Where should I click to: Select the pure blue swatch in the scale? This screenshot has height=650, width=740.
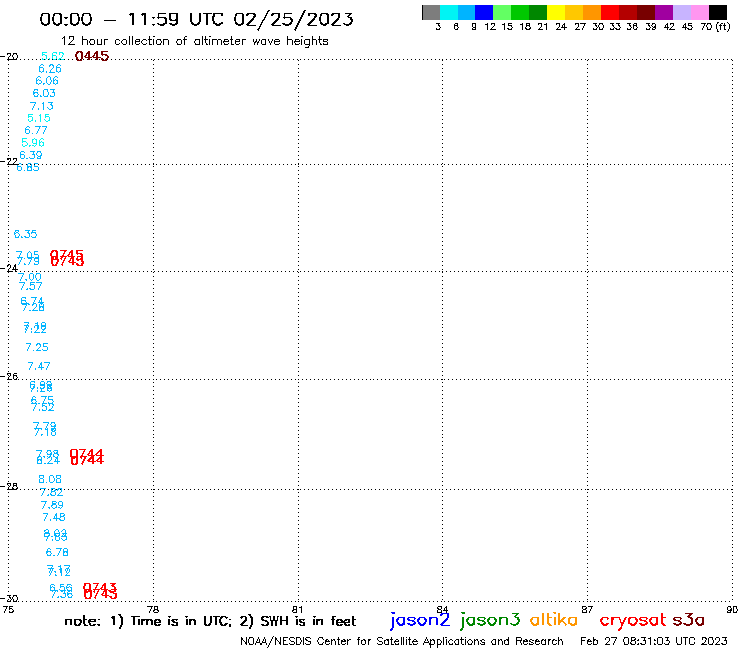coord(484,12)
